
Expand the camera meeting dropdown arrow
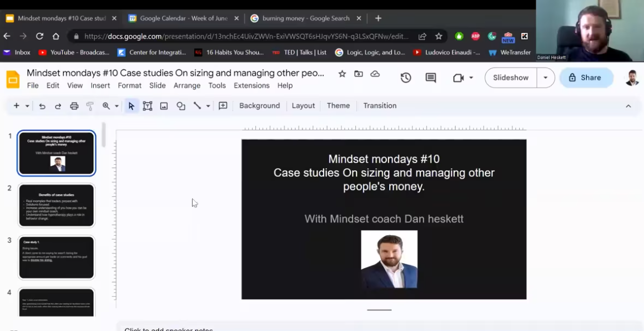471,78
